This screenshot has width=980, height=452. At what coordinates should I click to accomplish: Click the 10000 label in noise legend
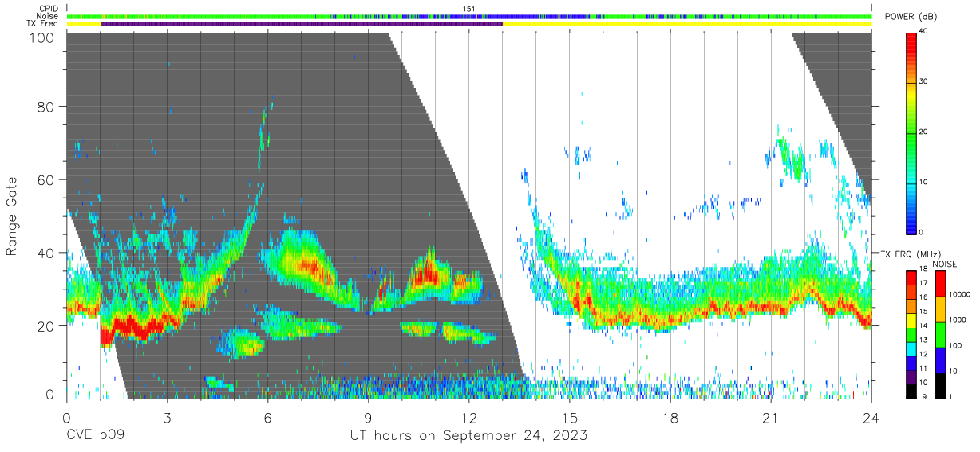[958, 294]
